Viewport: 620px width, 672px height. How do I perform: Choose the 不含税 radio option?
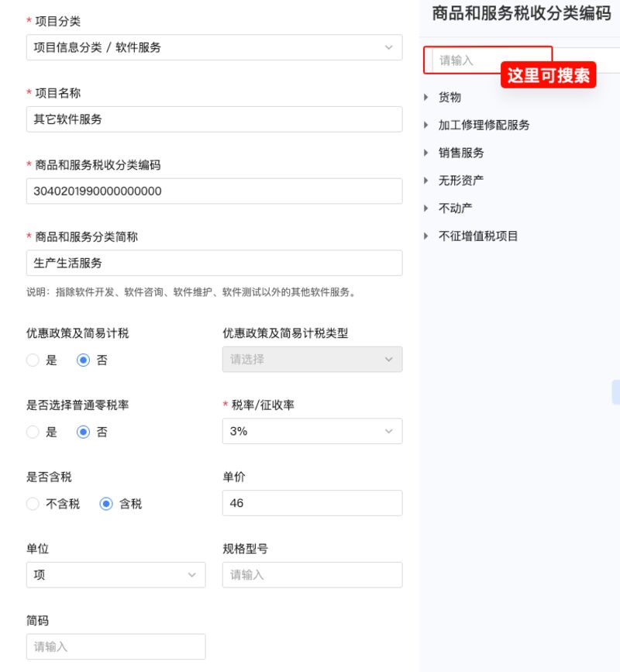click(33, 504)
